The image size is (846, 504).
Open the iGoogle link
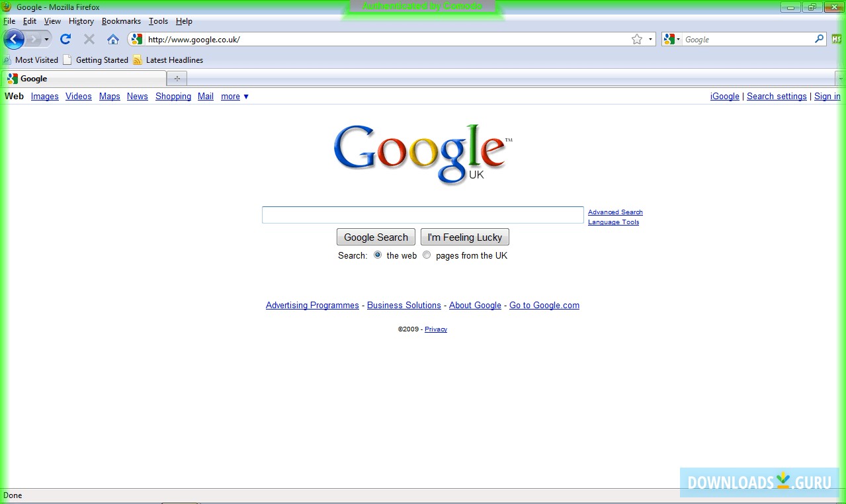click(x=725, y=97)
